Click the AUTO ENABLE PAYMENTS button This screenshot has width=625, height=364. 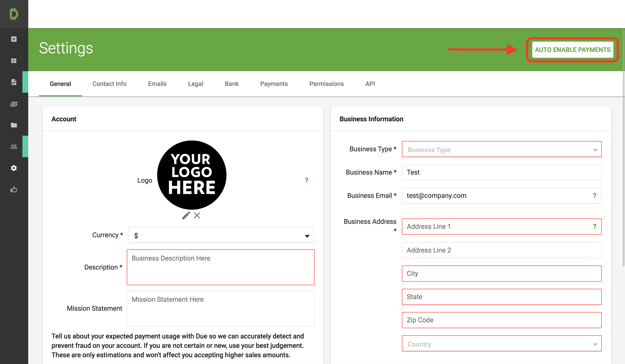573,49
